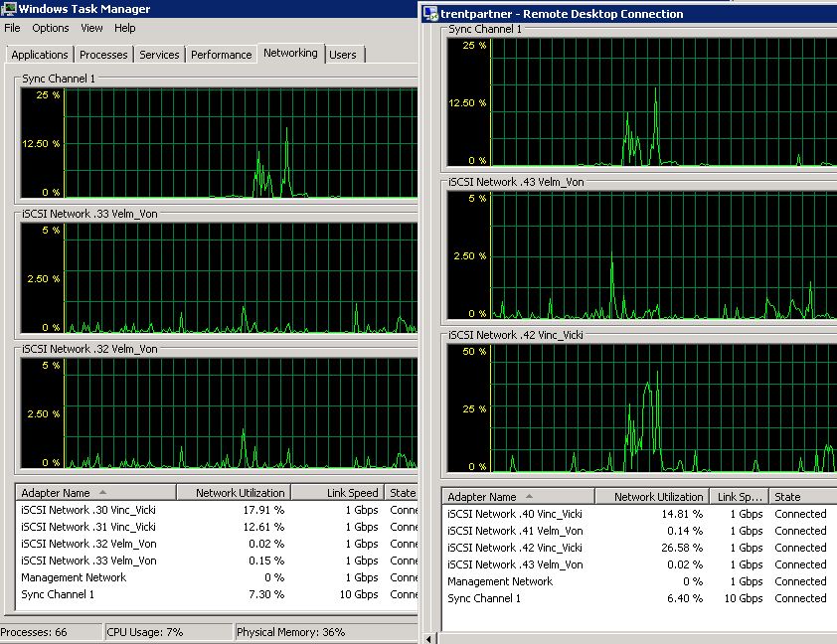The height and width of the screenshot is (644, 837).
Task: Sort by Adapter Name in Task Manager
Action: point(96,493)
